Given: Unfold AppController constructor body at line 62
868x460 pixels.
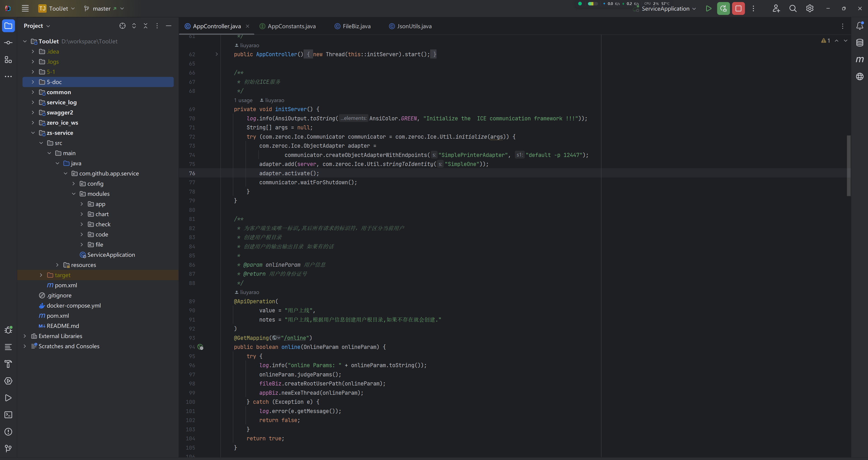Looking at the screenshot, I should click(x=217, y=54).
